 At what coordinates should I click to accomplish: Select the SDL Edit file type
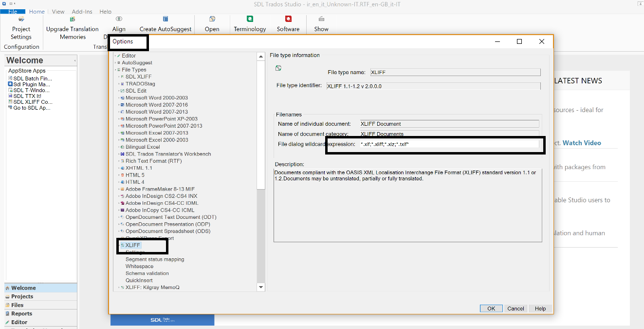click(x=136, y=91)
